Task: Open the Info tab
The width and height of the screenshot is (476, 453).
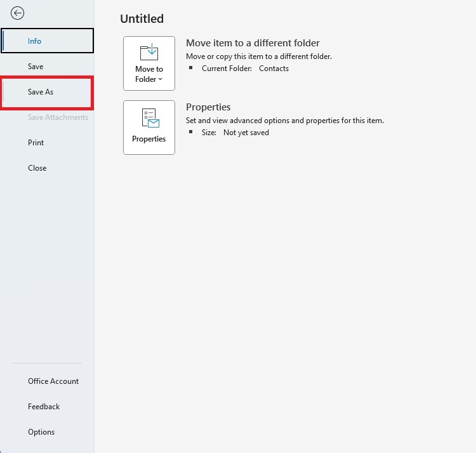Action: click(x=47, y=41)
